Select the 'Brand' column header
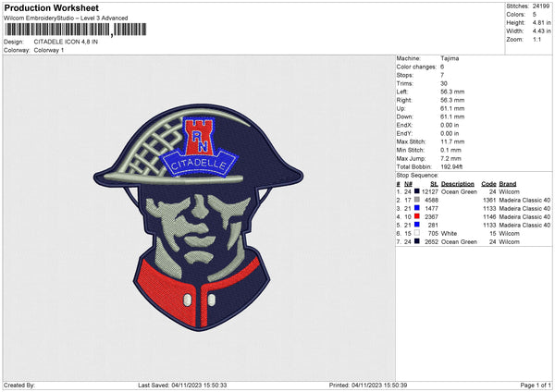 click(508, 184)
